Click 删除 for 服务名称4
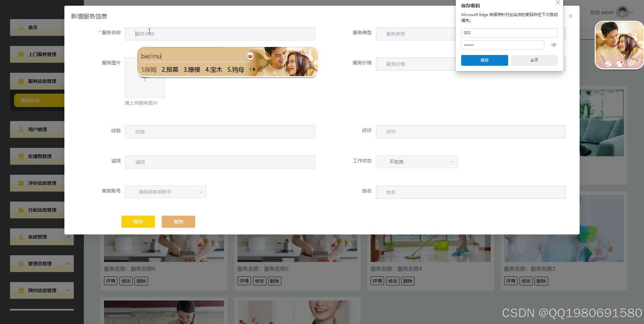644x324 pixels. coord(408,281)
